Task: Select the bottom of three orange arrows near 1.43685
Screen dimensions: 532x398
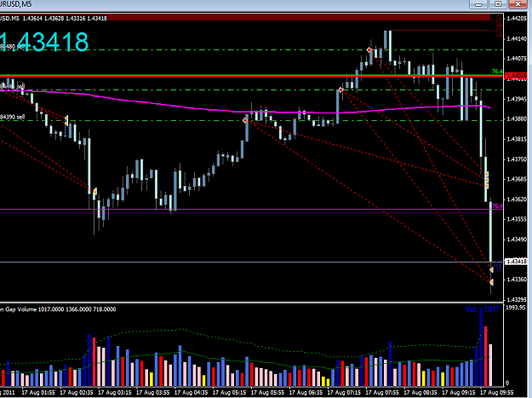Action: [486, 186]
